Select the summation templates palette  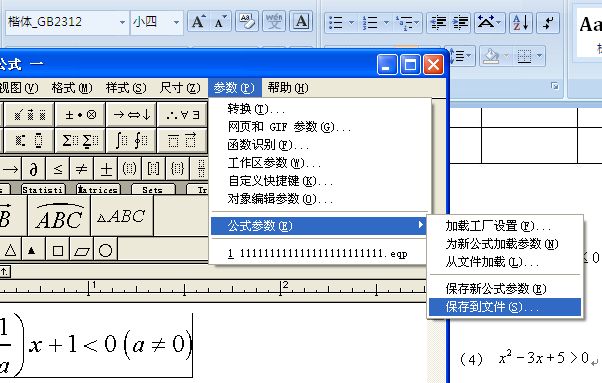point(80,140)
